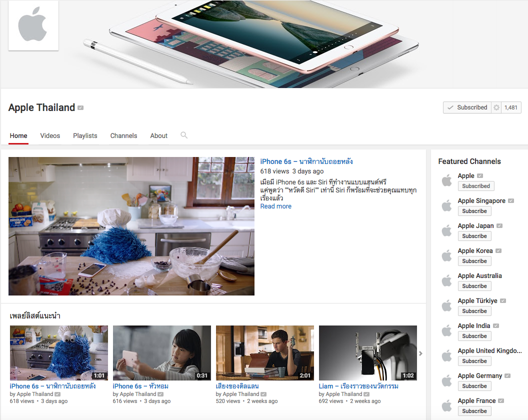The width and height of the screenshot is (528, 420).
Task: Toggle the Subscribed button for Apple Thailand
Action: (467, 107)
